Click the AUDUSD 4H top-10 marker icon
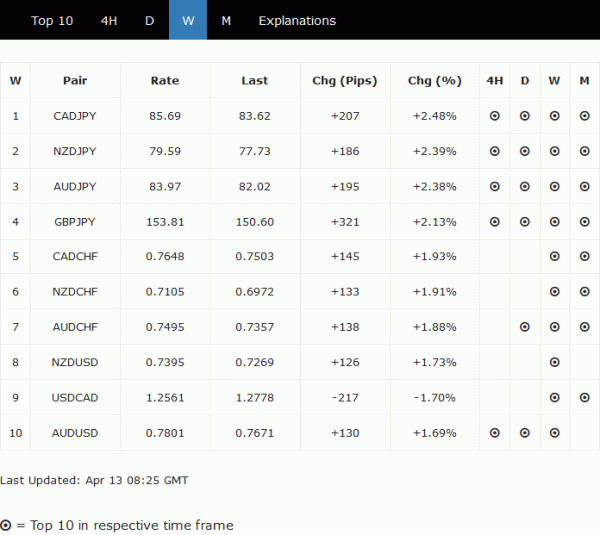 tap(494, 433)
